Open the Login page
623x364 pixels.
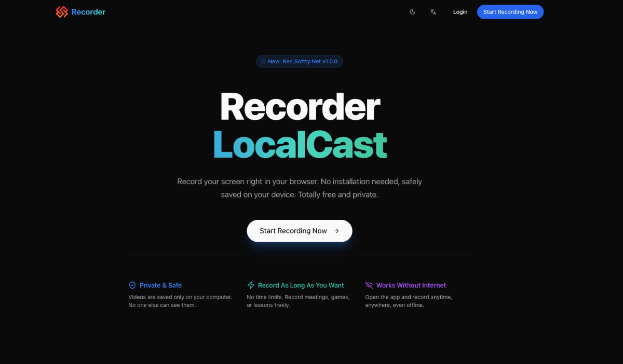tap(460, 12)
